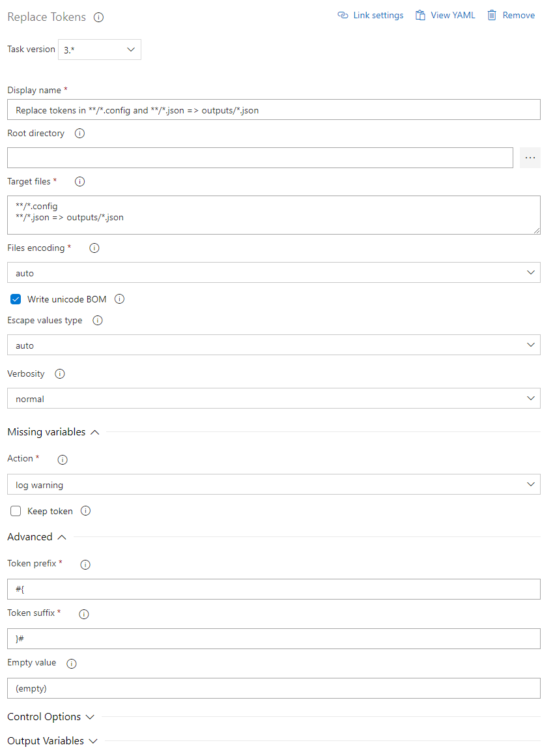Collapse the Missing variables section
The image size is (555, 756).
point(53,432)
